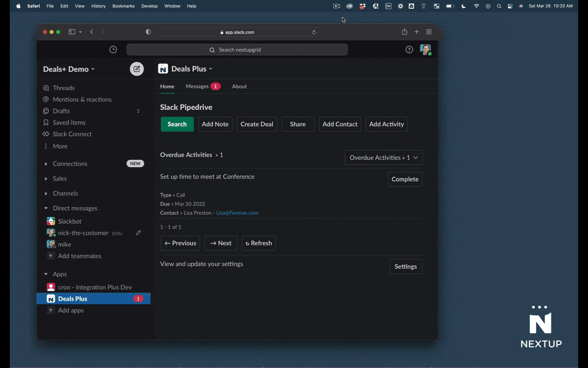Expand the Channels section
The width and height of the screenshot is (588, 368).
46,193
